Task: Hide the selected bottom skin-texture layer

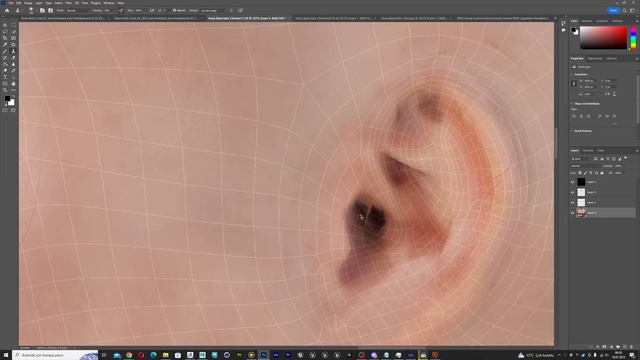Action: 572,213
